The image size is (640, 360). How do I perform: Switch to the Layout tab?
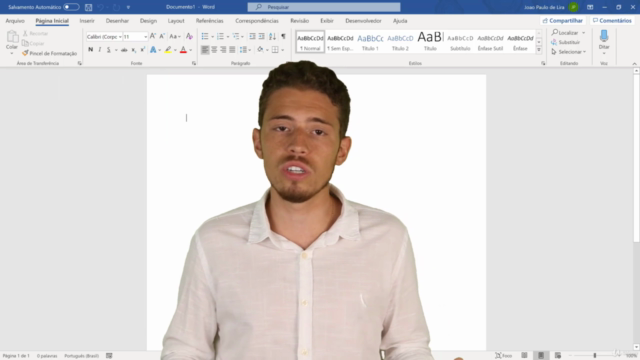(176, 21)
